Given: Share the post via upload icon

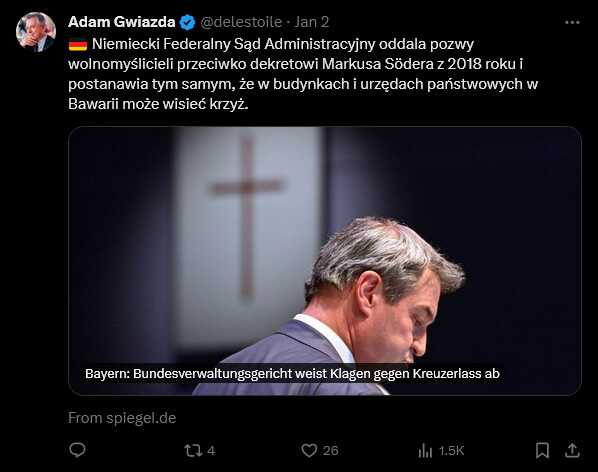Looking at the screenshot, I should tap(572, 450).
